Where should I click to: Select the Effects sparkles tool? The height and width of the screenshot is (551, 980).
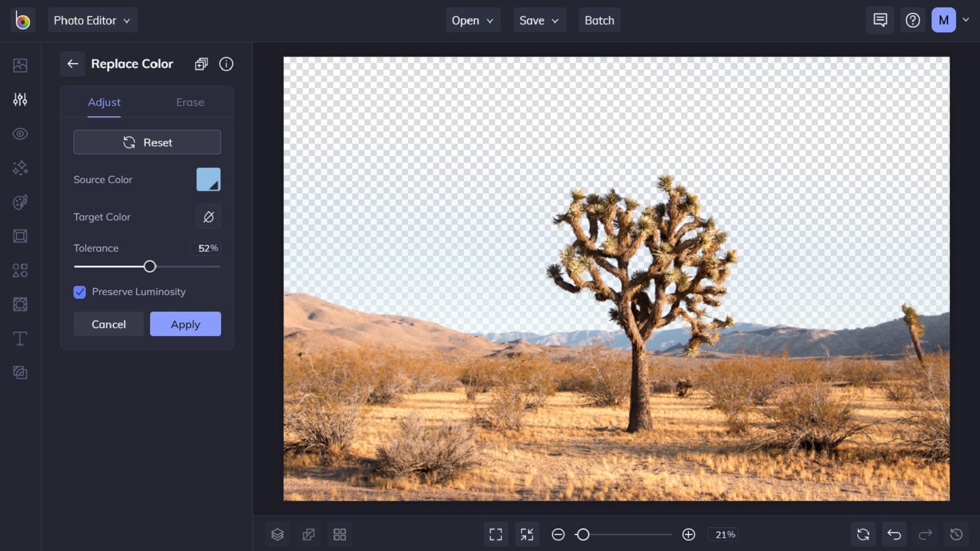(x=20, y=168)
